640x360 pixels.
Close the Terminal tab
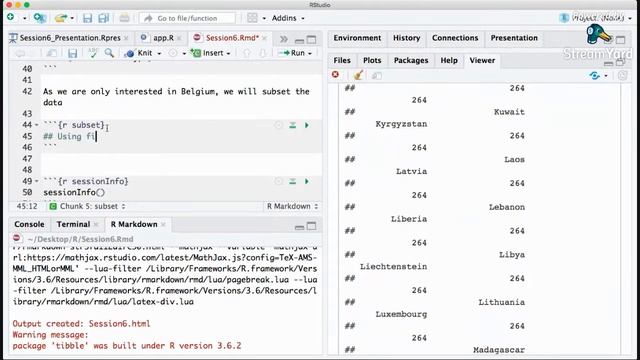coord(96,224)
